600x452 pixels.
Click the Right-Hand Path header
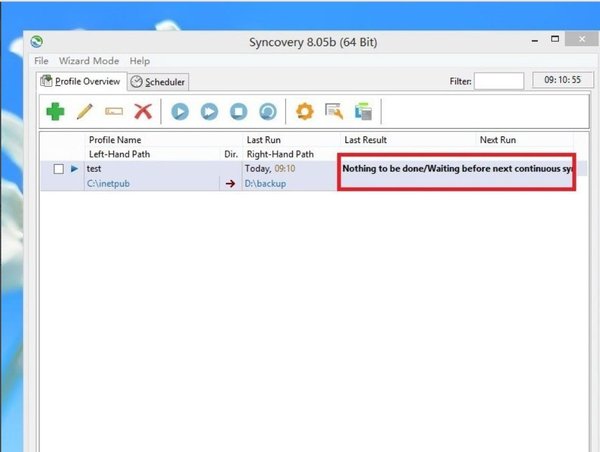(280, 154)
